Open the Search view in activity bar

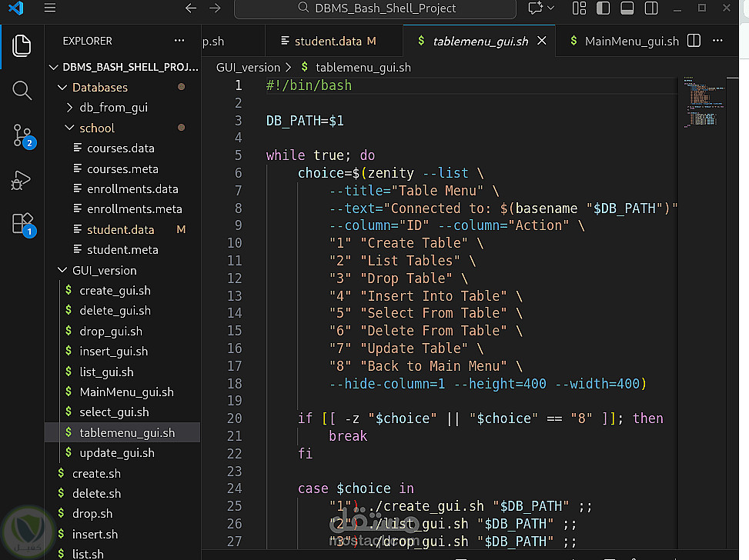coord(22,90)
